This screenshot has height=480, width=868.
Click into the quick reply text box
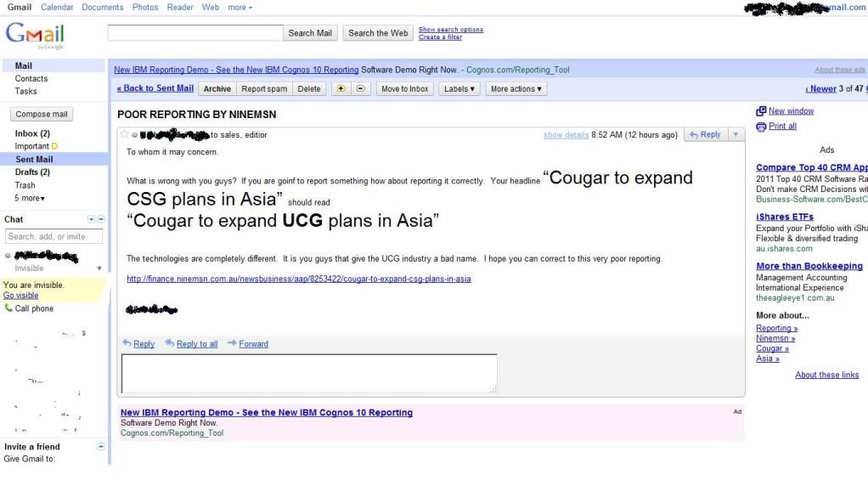(x=309, y=374)
